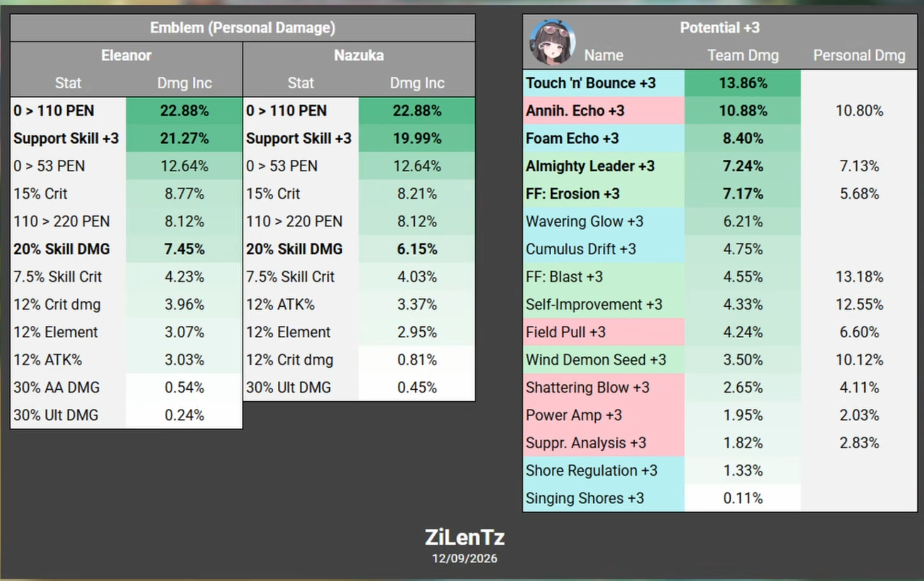Click the 12/09/2026 date text

click(x=464, y=559)
